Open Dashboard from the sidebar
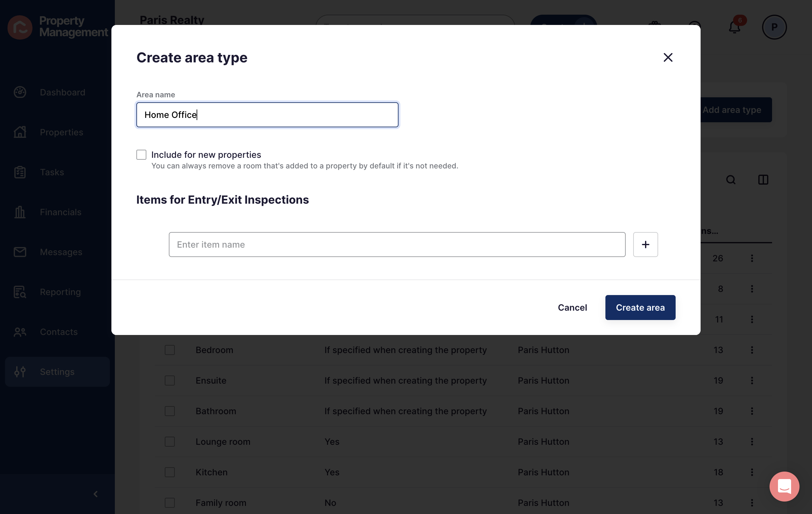The width and height of the screenshot is (812, 514). (57, 92)
